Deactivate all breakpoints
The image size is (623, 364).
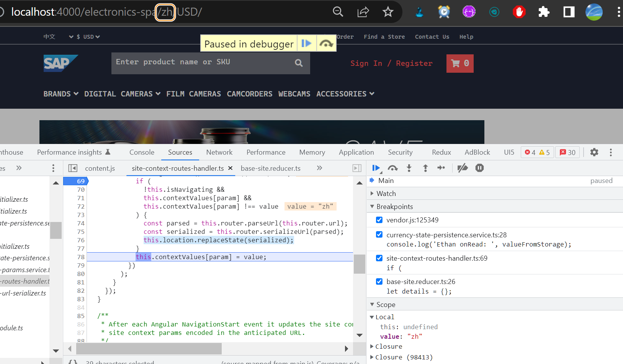[463, 168]
